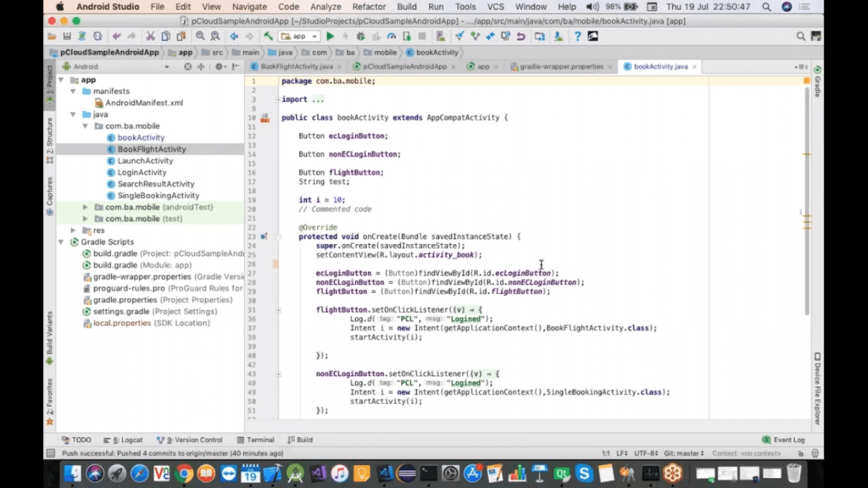Select LoginActivity in project tree
The width and height of the screenshot is (868, 488).
click(x=142, y=172)
